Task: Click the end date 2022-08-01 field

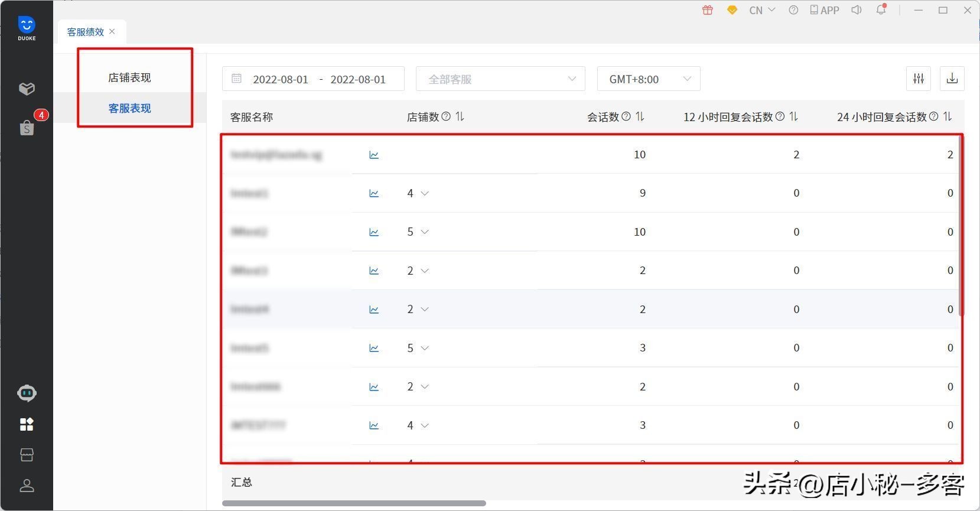Action: coord(358,79)
